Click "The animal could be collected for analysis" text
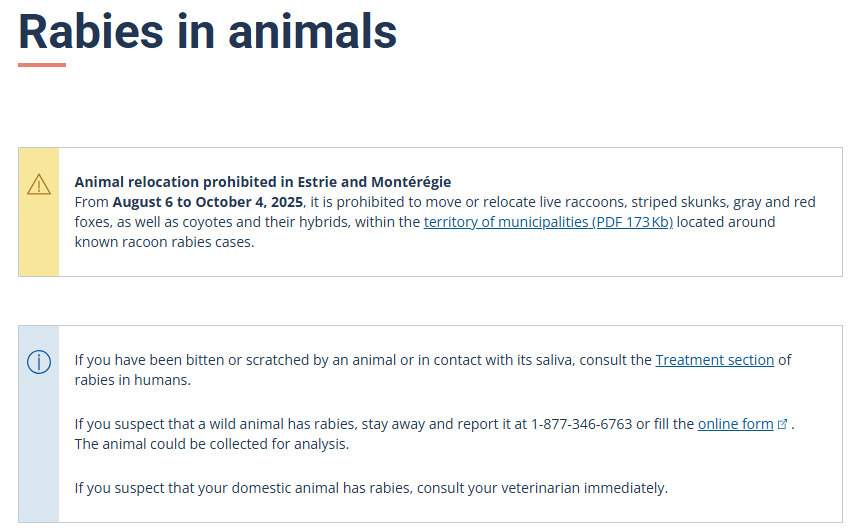The width and height of the screenshot is (861, 531). tap(211, 444)
